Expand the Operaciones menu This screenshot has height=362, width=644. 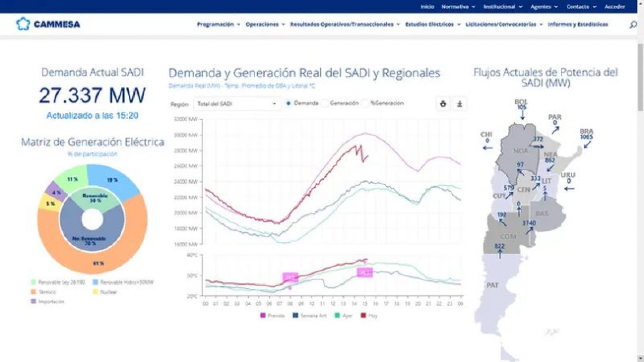pyautogui.click(x=265, y=24)
